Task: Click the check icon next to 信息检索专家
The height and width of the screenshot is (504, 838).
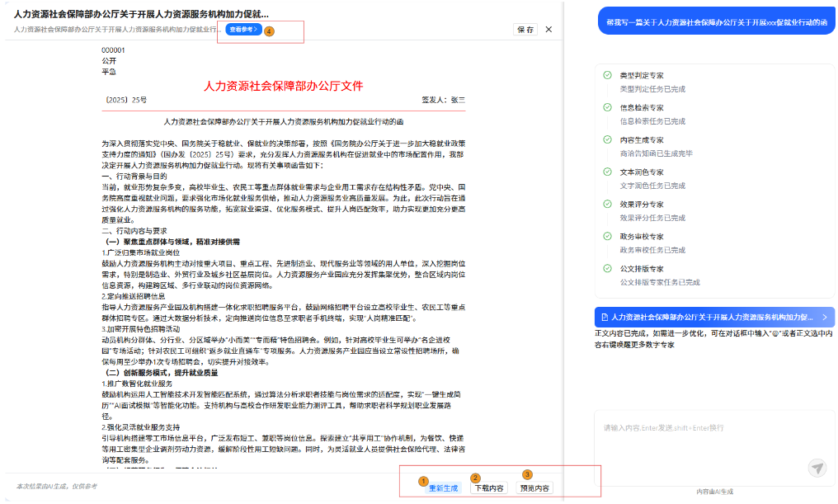Action: pos(608,107)
